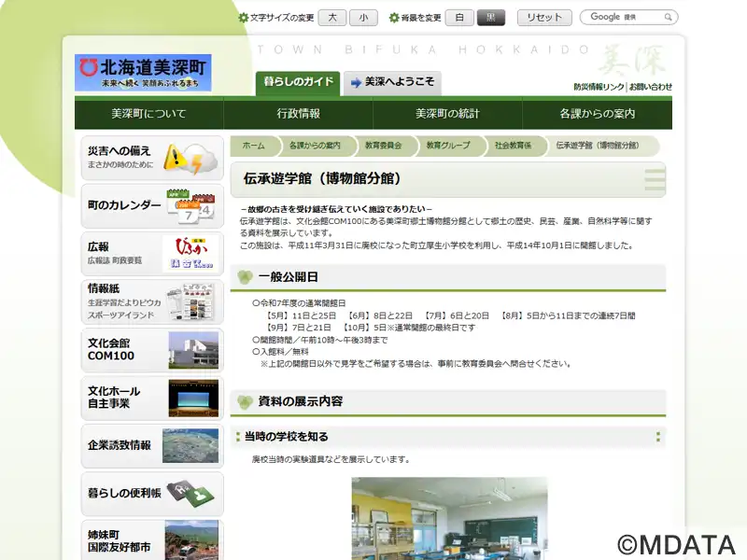Open 文化ホール自主事業 stage image
Viewport: 747px width, 560px height.
tap(192, 398)
